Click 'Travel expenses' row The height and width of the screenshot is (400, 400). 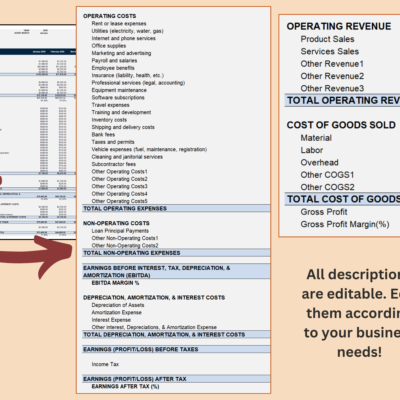(x=110, y=105)
